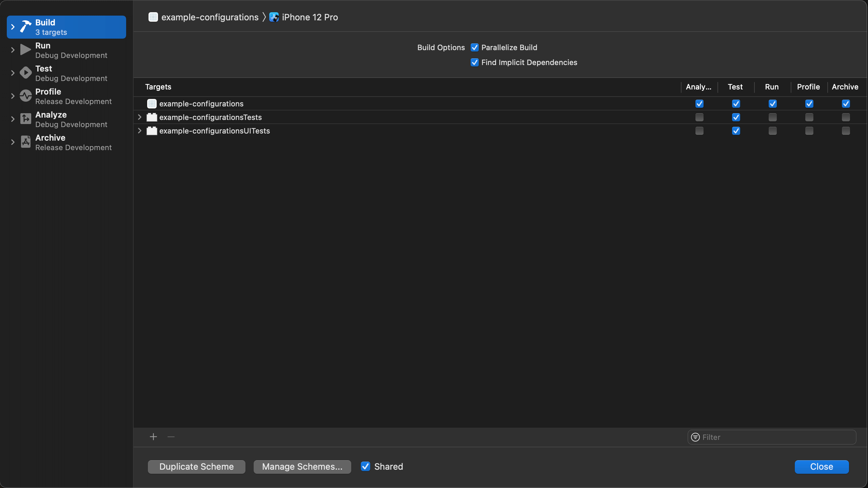Open Manage Schemes dialog
The image size is (868, 488).
coord(302,467)
